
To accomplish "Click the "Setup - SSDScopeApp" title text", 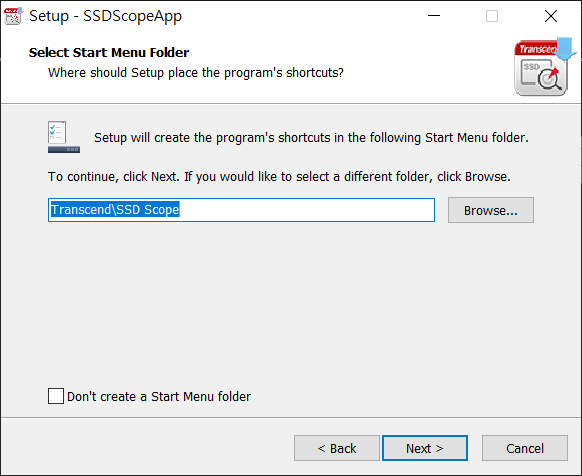I will [x=105, y=16].
